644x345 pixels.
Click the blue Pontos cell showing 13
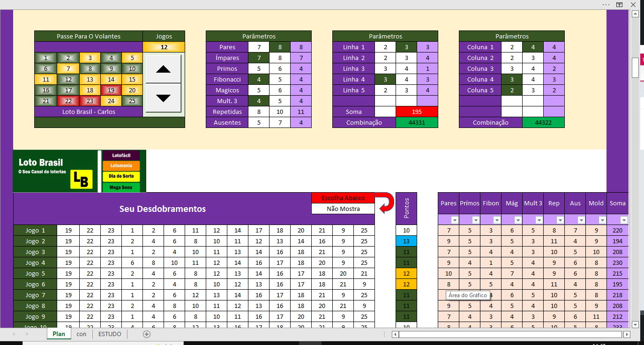tap(406, 241)
